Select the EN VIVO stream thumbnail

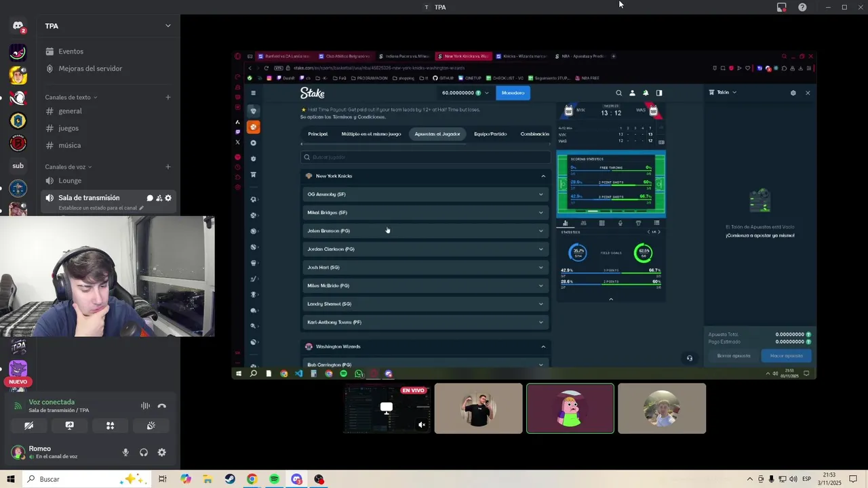pos(387,408)
